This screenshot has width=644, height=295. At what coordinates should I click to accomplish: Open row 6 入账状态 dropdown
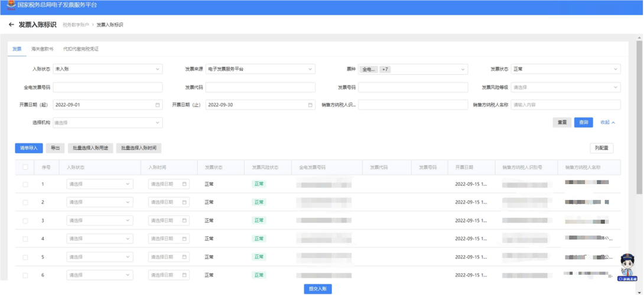click(100, 275)
